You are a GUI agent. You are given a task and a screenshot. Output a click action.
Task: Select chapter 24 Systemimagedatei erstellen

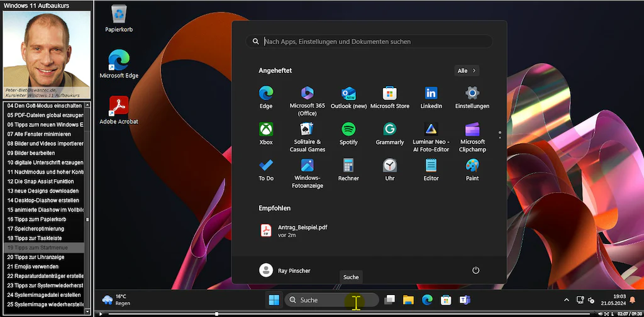[43, 295]
